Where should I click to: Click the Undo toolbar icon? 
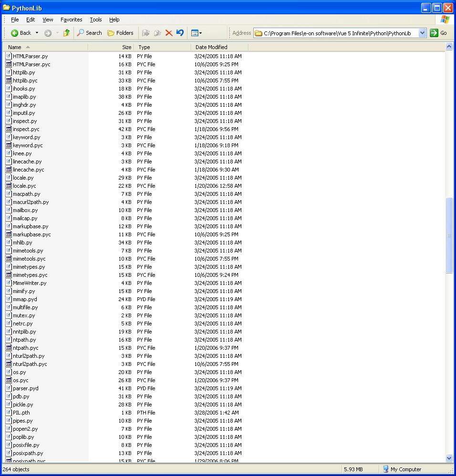(180, 33)
